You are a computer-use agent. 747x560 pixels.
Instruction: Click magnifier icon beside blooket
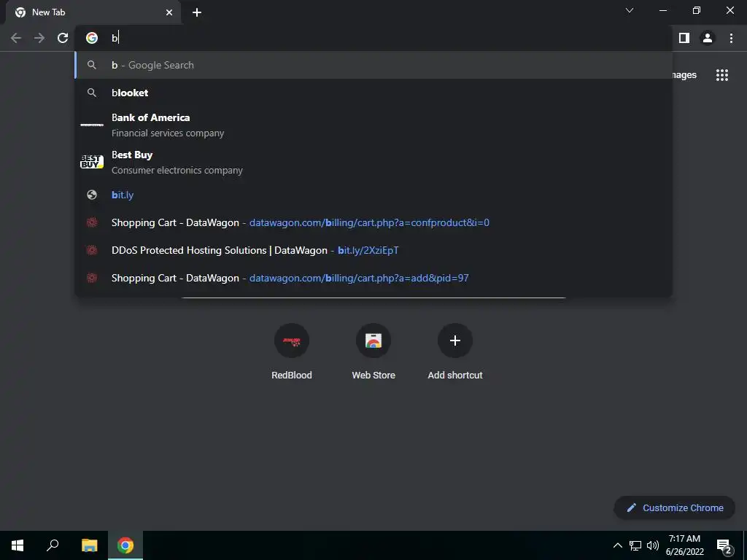pos(91,93)
